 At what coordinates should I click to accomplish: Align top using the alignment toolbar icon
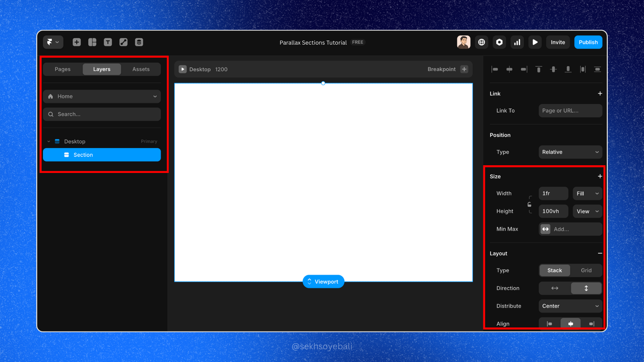pos(539,69)
